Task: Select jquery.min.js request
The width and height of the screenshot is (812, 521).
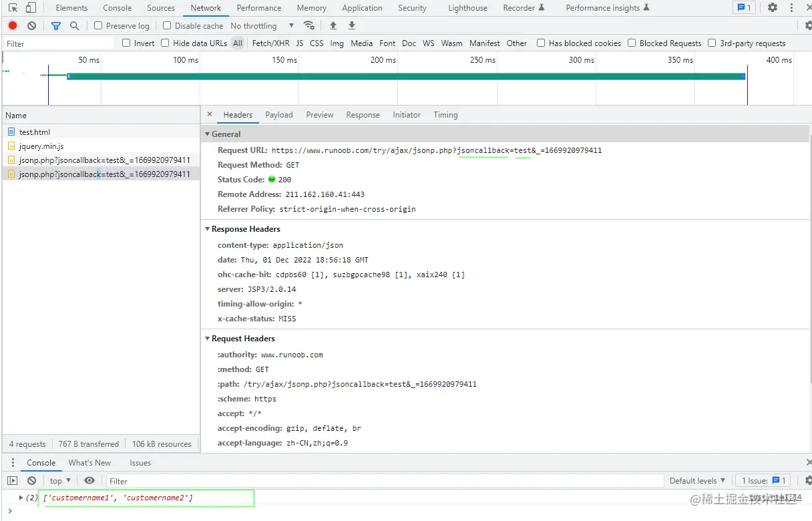Action: pos(101,146)
